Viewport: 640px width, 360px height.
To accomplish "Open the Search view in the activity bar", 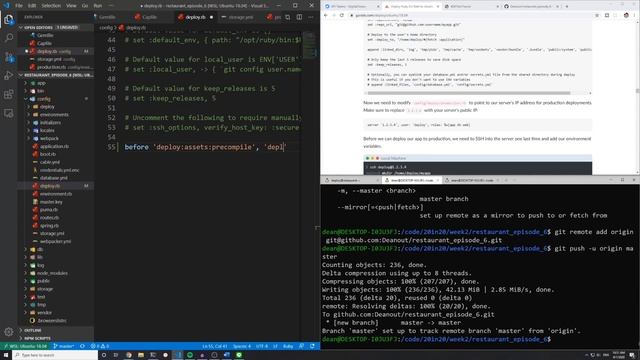I will click(x=9, y=38).
